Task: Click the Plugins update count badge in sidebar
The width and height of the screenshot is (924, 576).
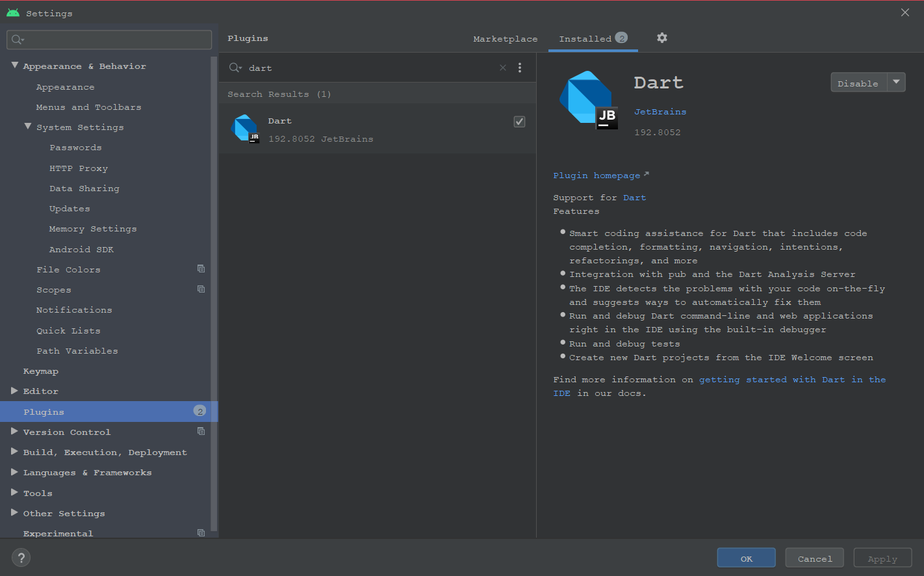Action: coord(199,411)
